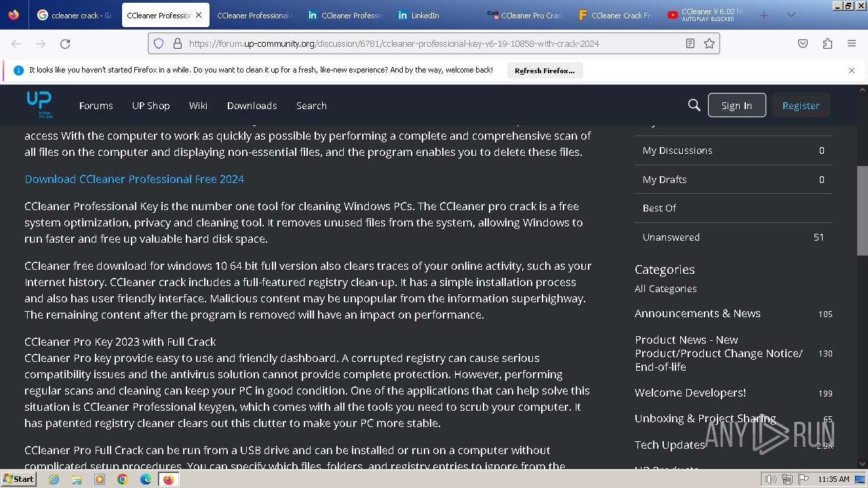Image resolution: width=868 pixels, height=488 pixels.
Task: Click the UP community logo
Action: (x=39, y=104)
